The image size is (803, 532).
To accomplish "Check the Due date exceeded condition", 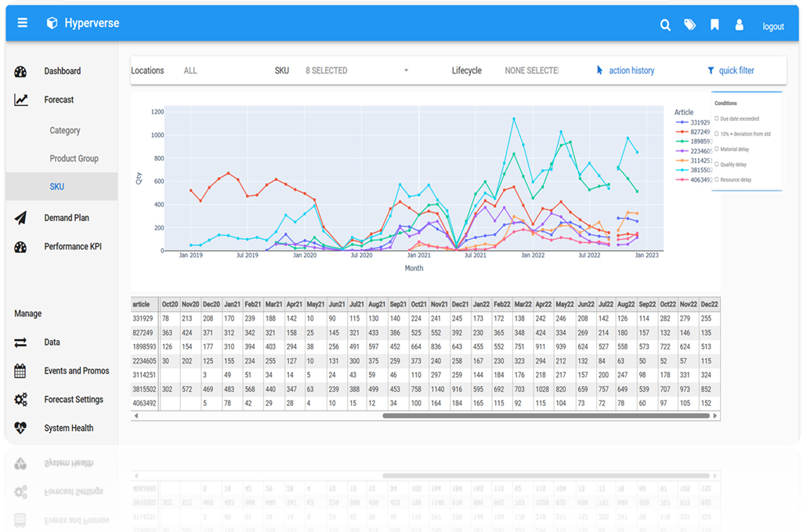I will [x=717, y=118].
